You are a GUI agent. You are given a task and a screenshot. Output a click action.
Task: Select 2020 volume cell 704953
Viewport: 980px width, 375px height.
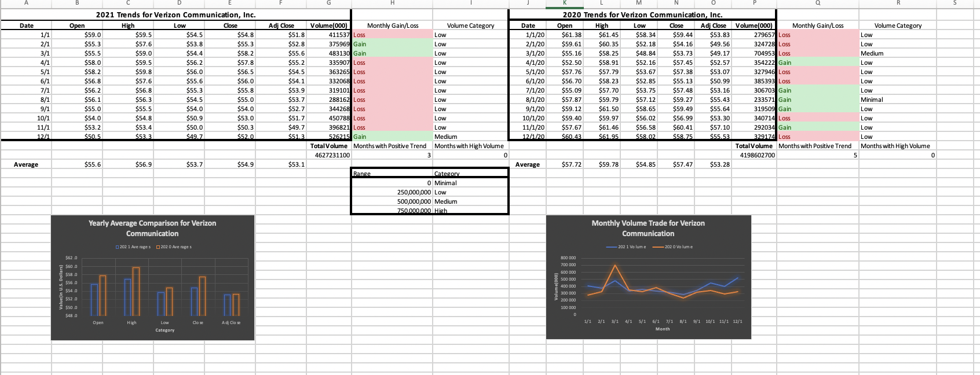[753, 53]
